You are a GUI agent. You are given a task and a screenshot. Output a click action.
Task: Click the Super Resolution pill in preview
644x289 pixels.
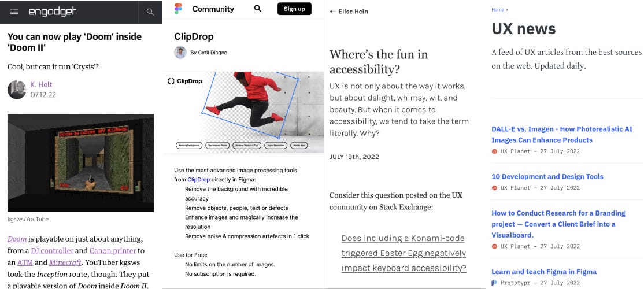[275, 145]
